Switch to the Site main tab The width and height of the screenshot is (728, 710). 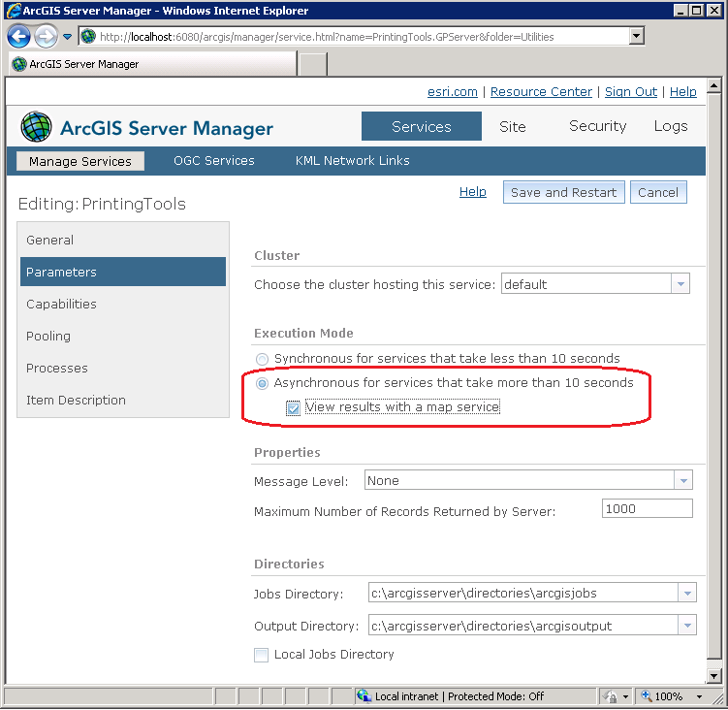(x=512, y=126)
